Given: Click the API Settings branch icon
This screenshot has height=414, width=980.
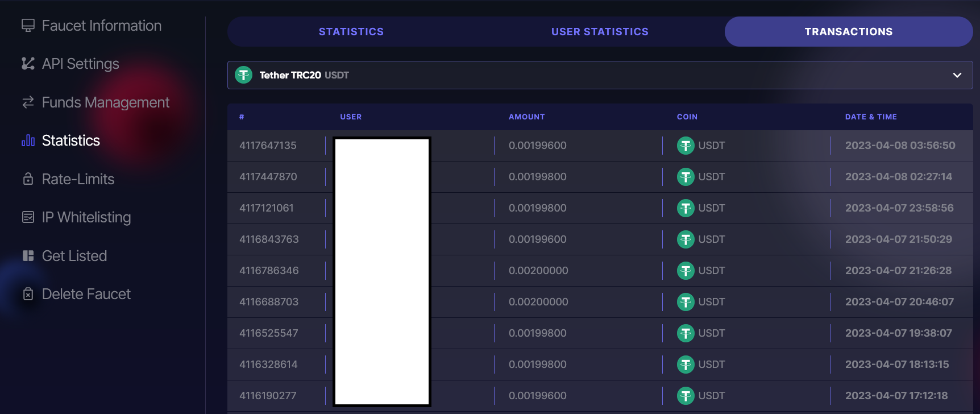Looking at the screenshot, I should [x=28, y=64].
